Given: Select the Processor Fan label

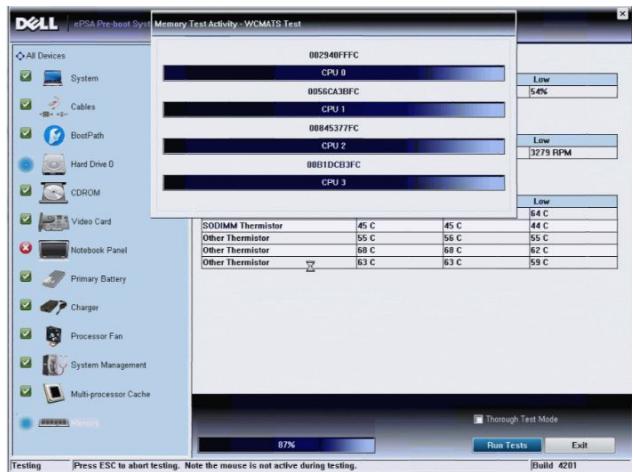Looking at the screenshot, I should 97,336.
